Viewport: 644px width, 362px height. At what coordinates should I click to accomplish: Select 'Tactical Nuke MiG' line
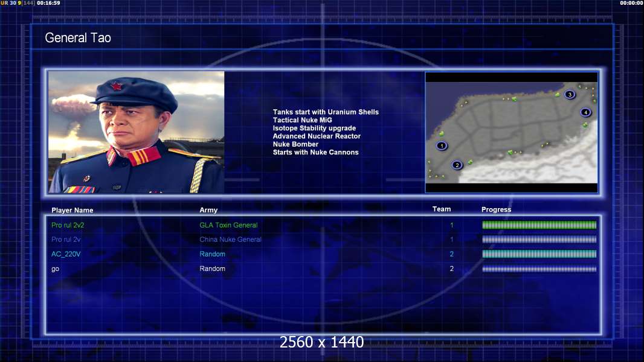point(302,120)
